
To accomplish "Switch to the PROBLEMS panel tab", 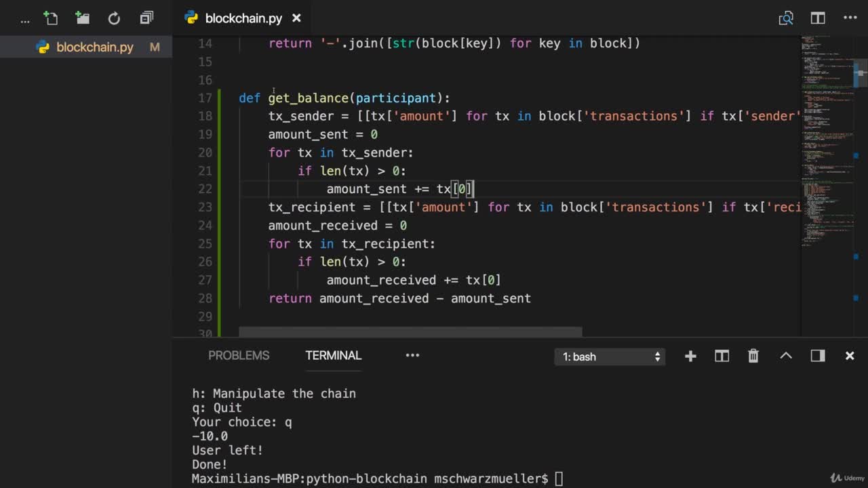I will tap(239, 356).
